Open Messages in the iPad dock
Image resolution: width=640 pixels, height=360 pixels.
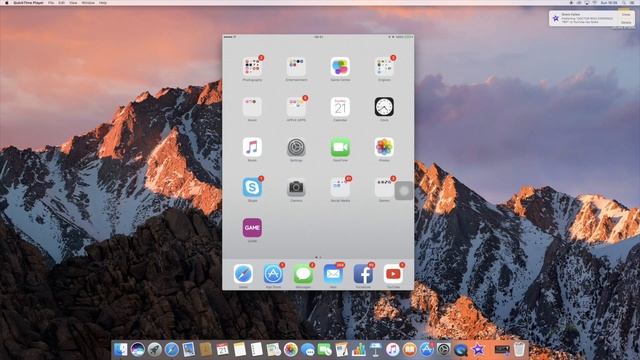click(303, 274)
